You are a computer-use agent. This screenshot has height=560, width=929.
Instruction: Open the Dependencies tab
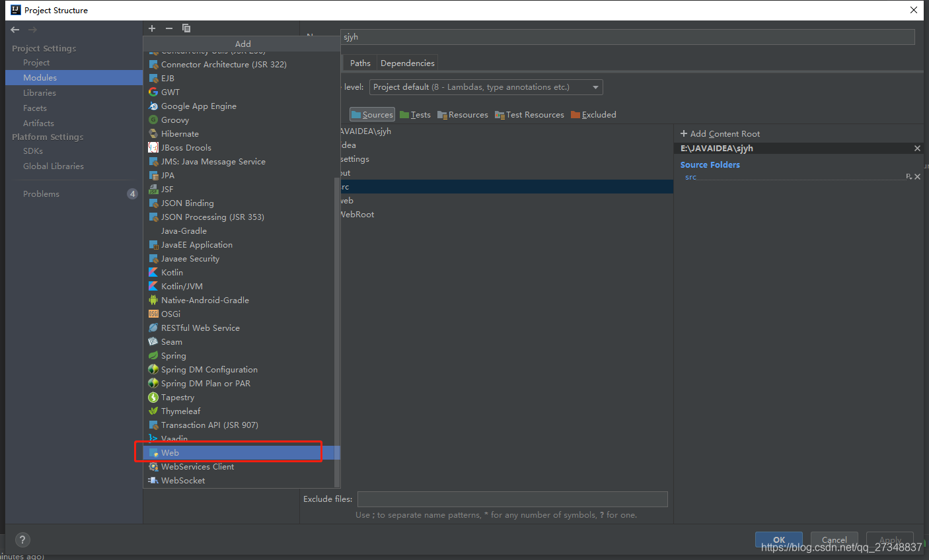[x=407, y=63]
